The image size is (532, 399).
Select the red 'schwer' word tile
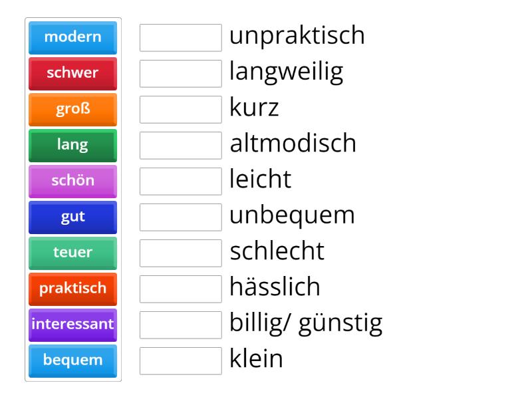coord(73,73)
